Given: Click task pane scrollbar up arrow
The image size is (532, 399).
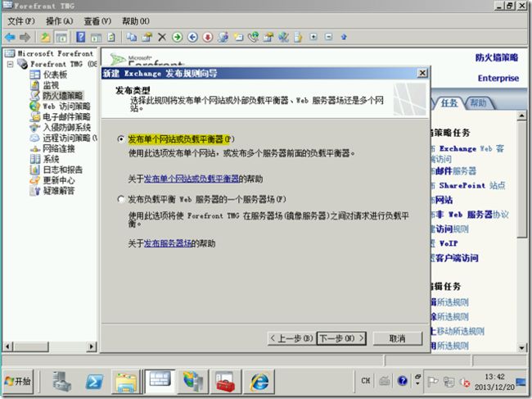Looking at the screenshot, I should coord(521,116).
